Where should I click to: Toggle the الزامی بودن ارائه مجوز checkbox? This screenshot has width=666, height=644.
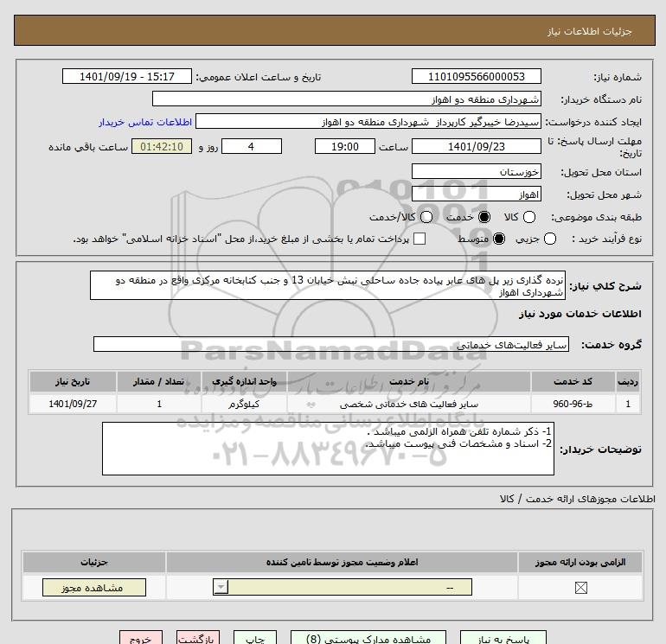click(x=580, y=588)
